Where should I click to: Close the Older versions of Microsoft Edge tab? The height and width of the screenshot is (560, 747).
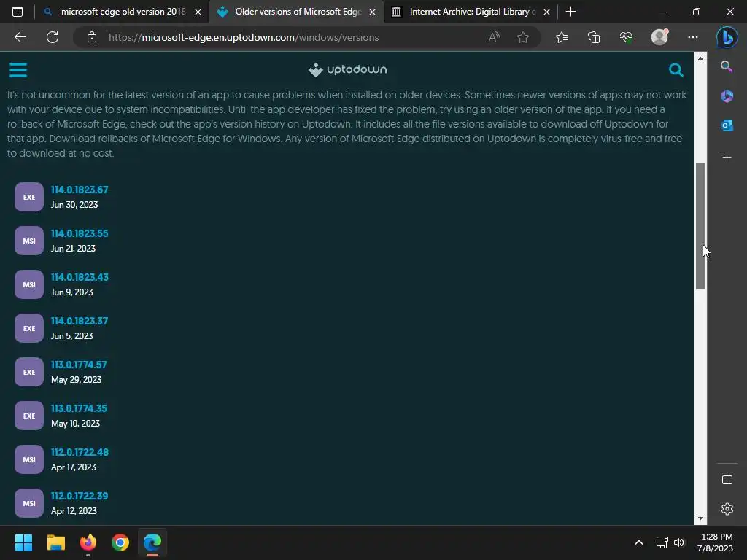pyautogui.click(x=373, y=12)
